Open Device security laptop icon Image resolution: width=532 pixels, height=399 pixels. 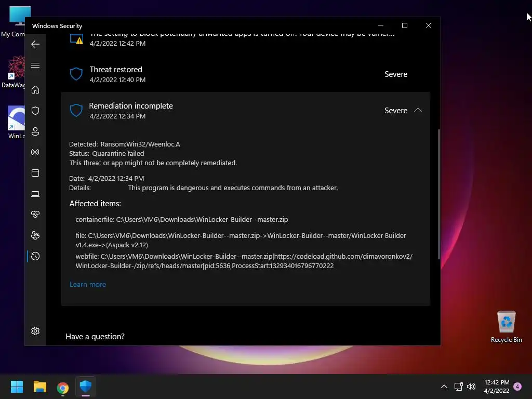tap(35, 194)
